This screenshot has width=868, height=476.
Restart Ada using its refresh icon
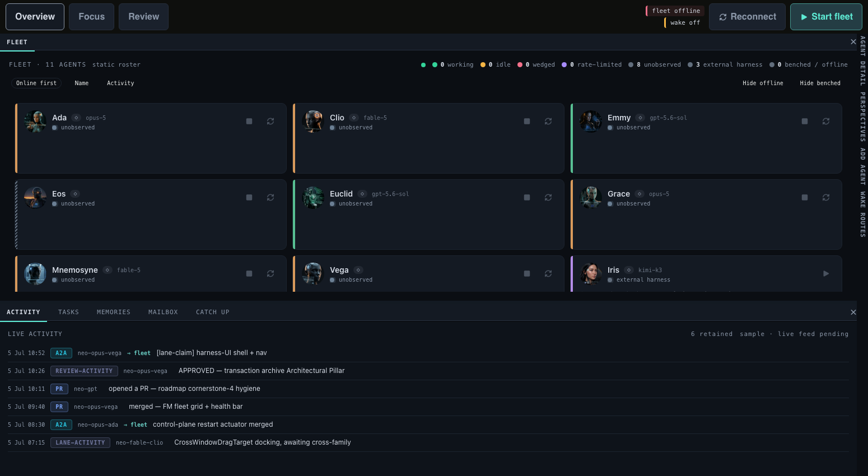[x=270, y=122]
